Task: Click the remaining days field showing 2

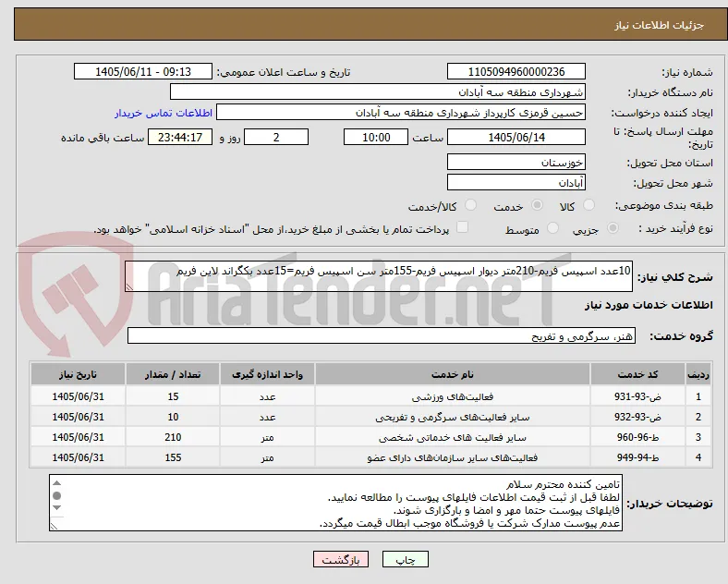Action: coord(276,137)
